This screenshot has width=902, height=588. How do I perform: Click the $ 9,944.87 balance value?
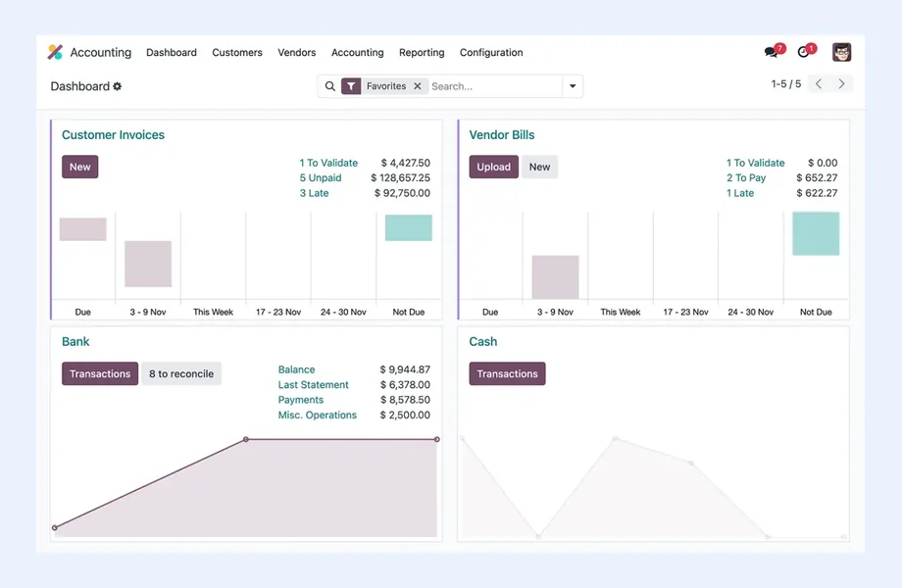point(405,369)
